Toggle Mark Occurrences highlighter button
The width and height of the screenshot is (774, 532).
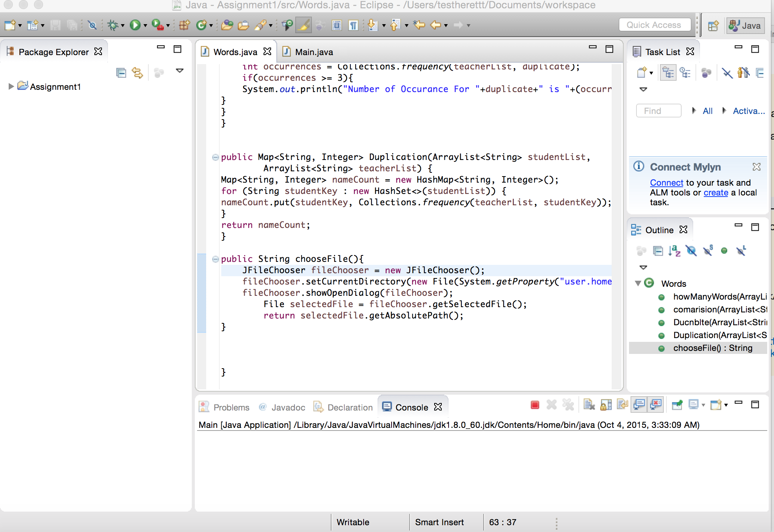tap(303, 25)
